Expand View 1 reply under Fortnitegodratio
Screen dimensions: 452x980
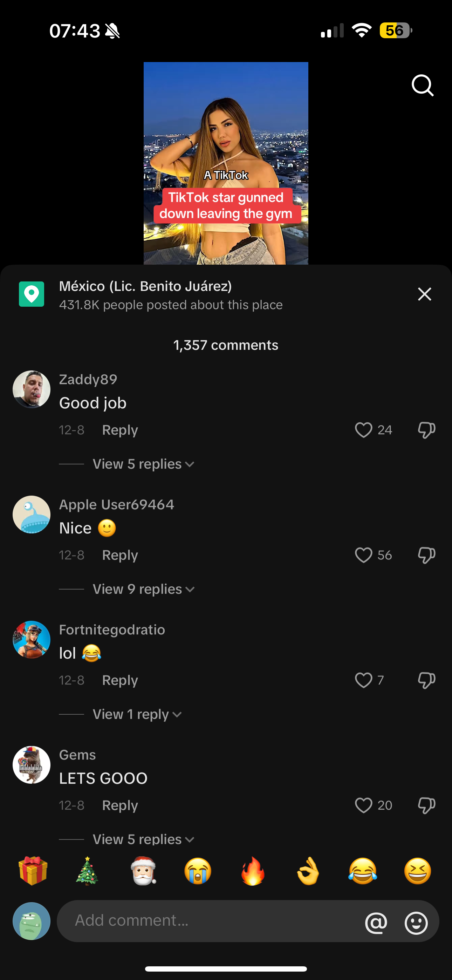[x=137, y=714]
